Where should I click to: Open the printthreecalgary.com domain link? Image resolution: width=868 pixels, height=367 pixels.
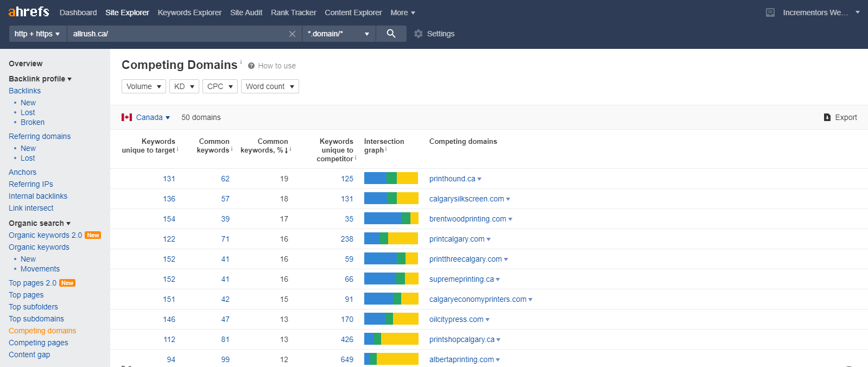pos(465,259)
